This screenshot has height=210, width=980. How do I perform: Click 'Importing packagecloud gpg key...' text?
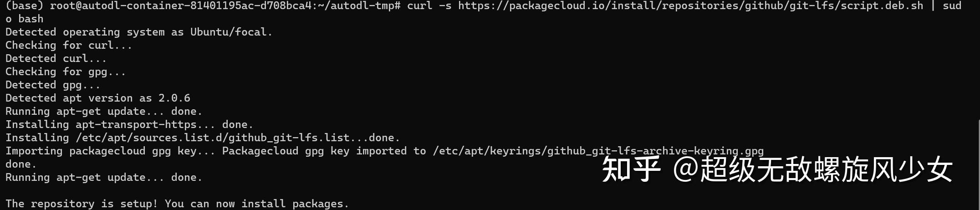pyautogui.click(x=110, y=151)
